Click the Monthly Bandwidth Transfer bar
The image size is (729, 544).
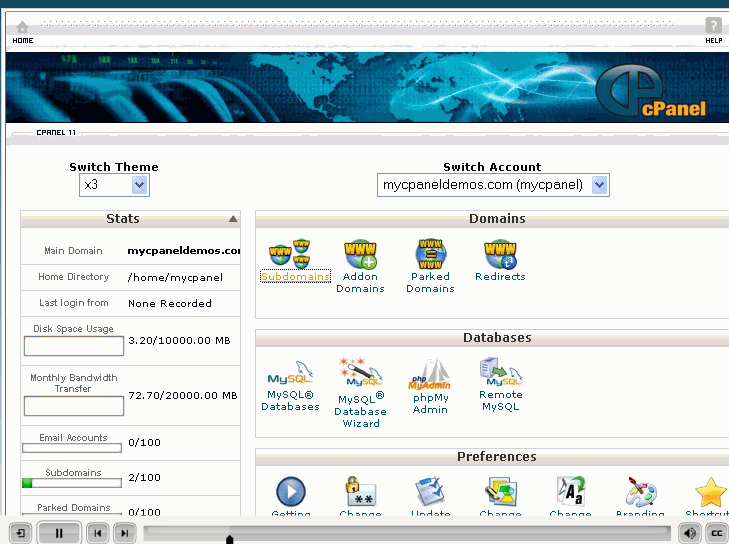tap(74, 406)
